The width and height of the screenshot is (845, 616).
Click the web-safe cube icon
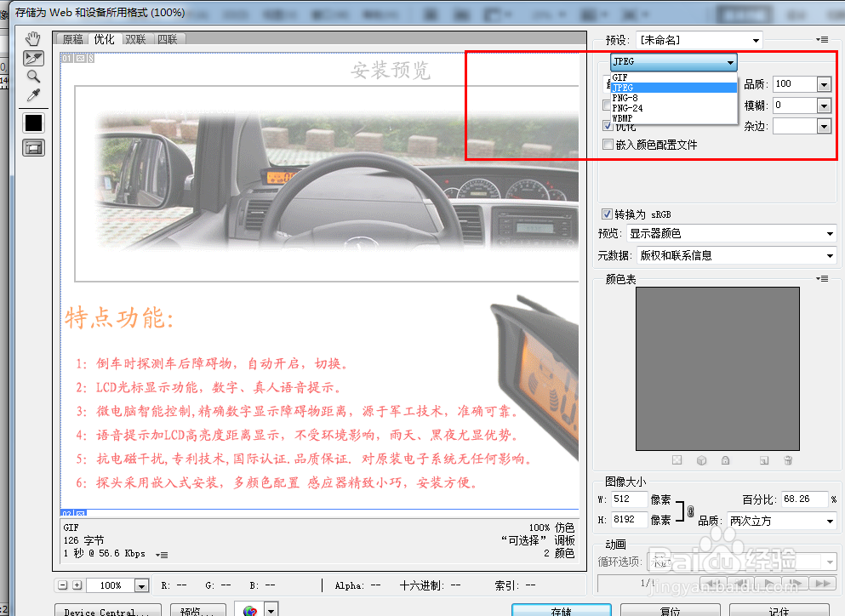click(701, 460)
